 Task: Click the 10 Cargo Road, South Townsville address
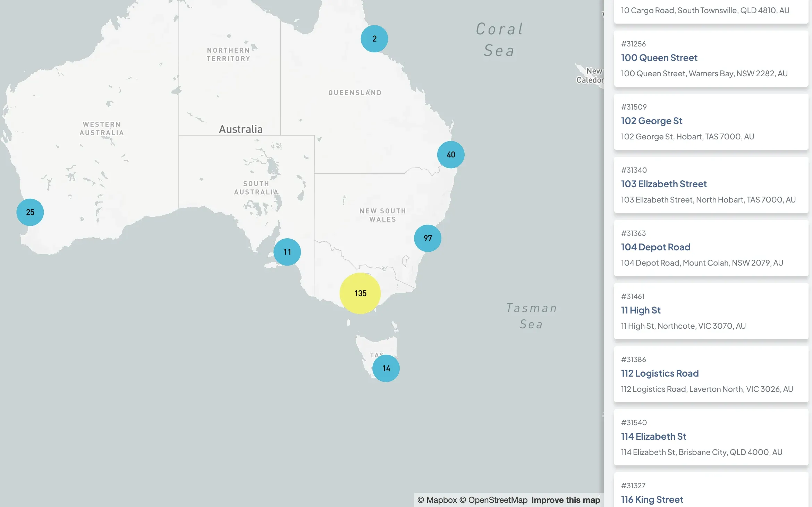pyautogui.click(x=705, y=10)
